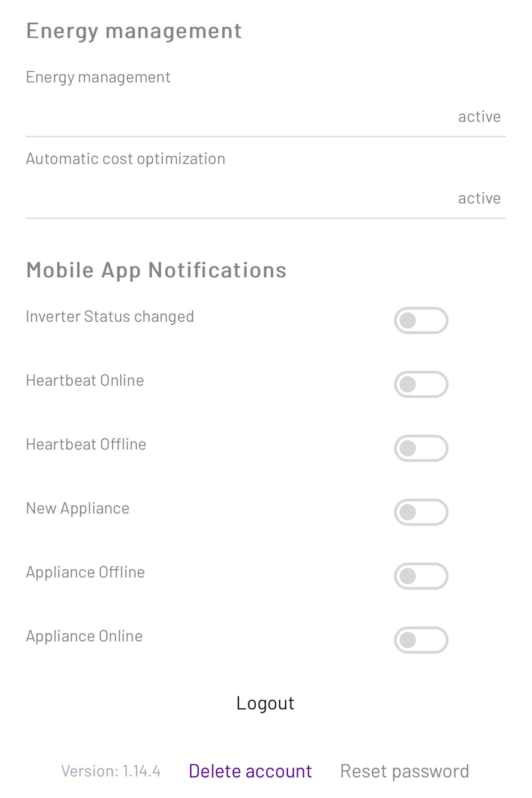
Task: Click the Version 1.14.4 text
Action: pos(111,771)
